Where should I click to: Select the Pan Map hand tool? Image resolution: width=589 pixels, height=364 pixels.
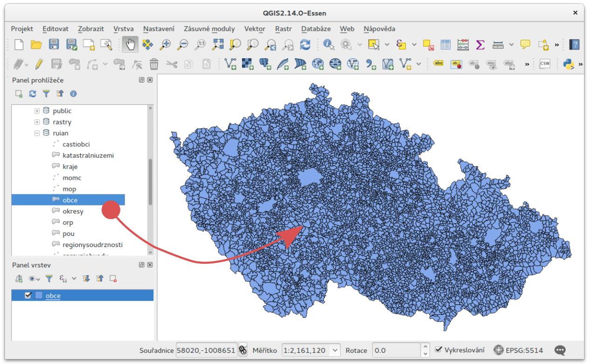[130, 45]
